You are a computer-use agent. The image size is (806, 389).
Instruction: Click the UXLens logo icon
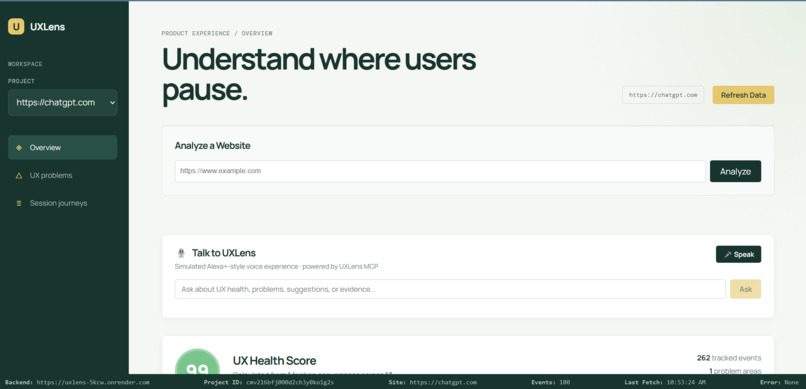click(x=16, y=27)
